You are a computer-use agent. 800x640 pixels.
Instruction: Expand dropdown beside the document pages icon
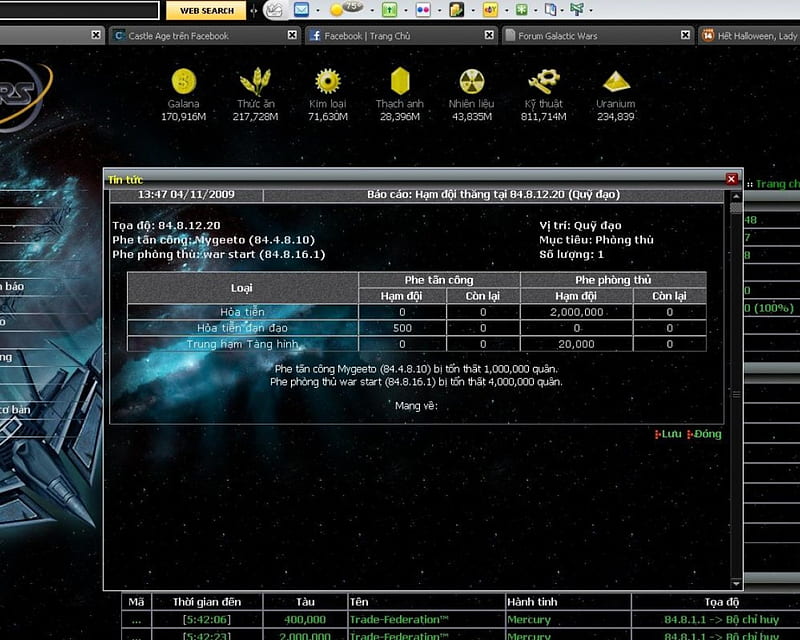coord(562,10)
